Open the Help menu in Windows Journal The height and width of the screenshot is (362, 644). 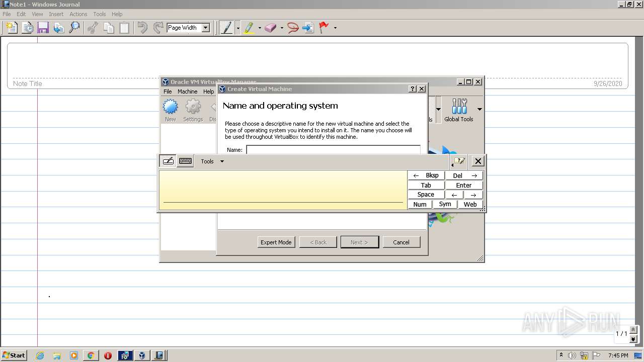coord(117,14)
